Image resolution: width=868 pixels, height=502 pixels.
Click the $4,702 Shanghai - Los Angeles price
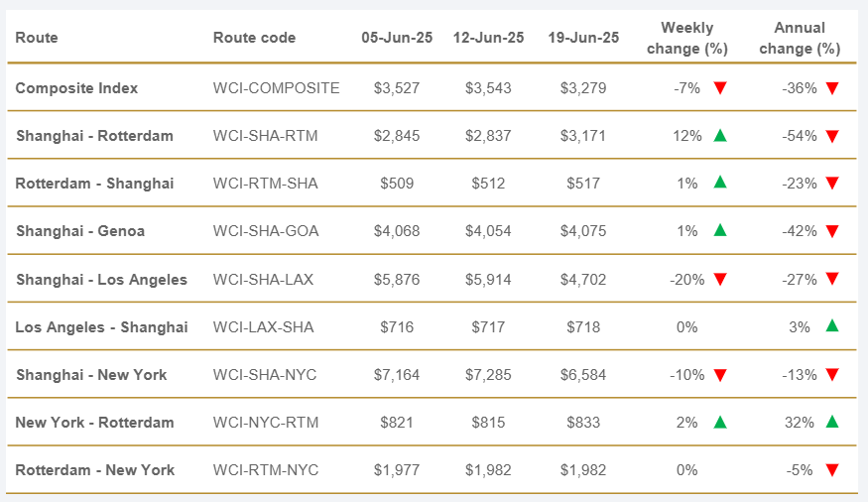582,280
